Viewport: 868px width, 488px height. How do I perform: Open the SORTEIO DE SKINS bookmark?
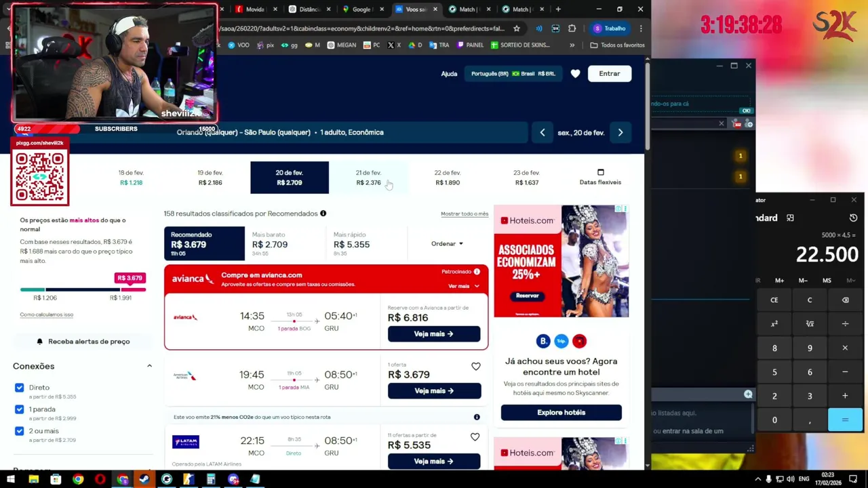point(520,45)
